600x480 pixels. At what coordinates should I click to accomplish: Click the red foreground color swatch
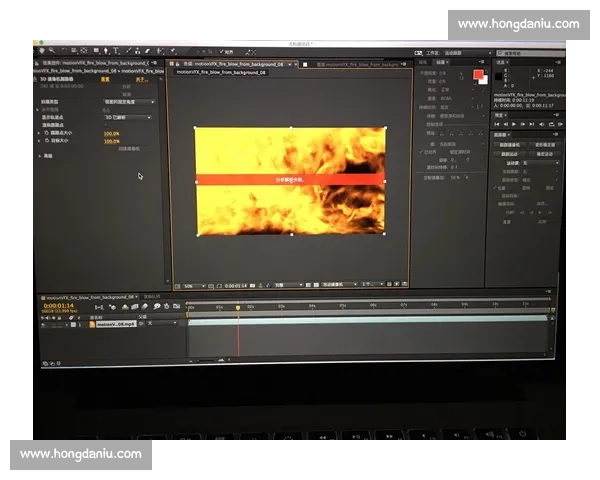click(x=478, y=74)
